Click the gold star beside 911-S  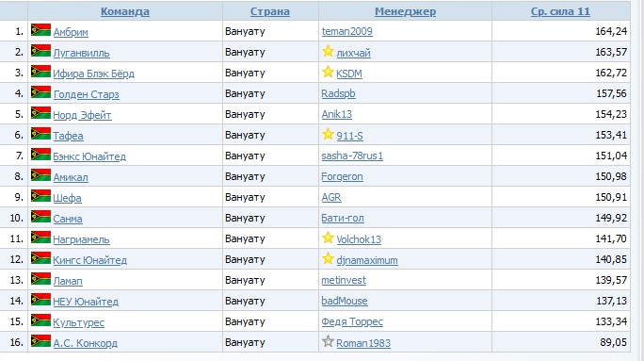328,134
